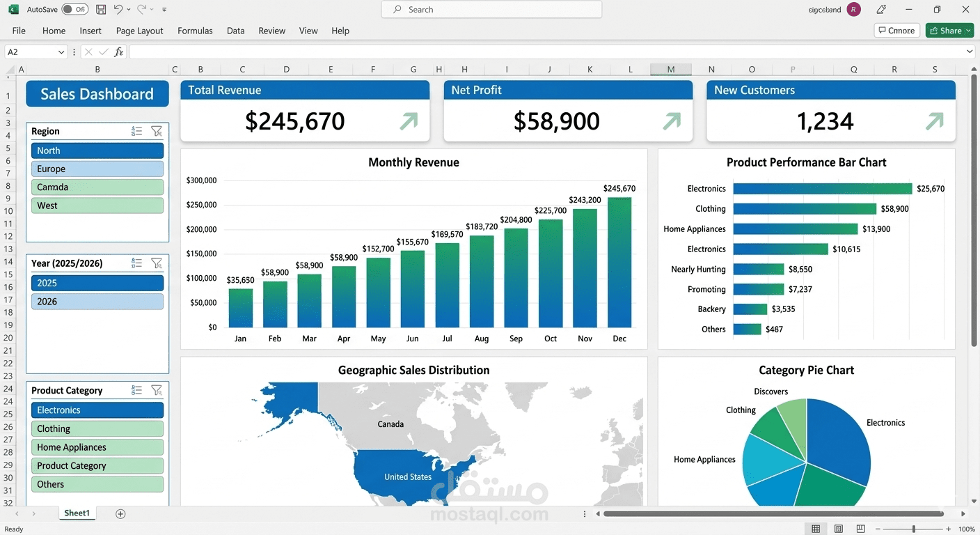
Task: Click the New Customers trend arrow icon
Action: click(935, 121)
